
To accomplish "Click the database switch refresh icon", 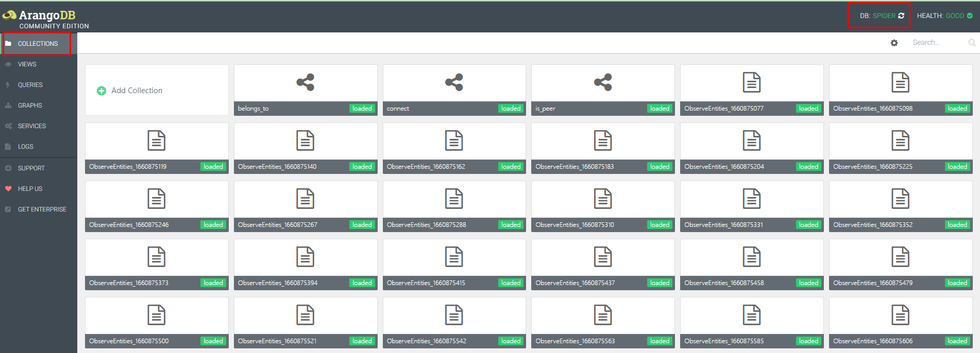I will coord(901,16).
